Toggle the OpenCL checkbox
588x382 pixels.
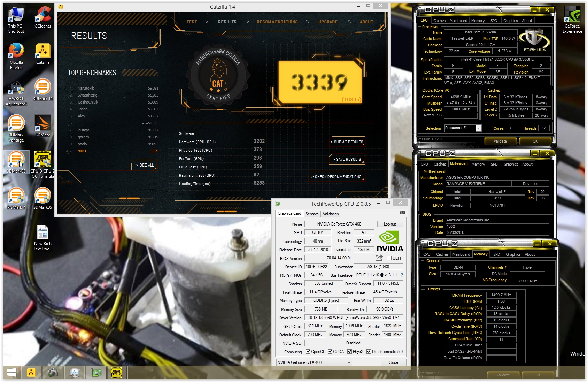pos(308,352)
